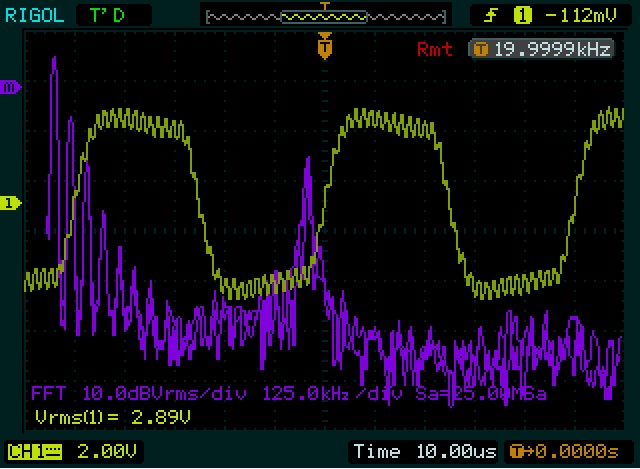Click the orange trigger position marker T
640x469 pixels.
coord(324,47)
